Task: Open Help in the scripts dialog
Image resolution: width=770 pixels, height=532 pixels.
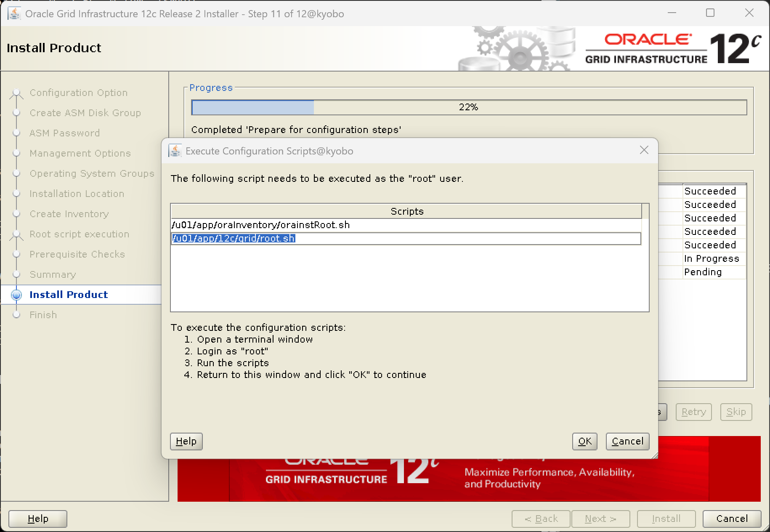Action: (186, 441)
